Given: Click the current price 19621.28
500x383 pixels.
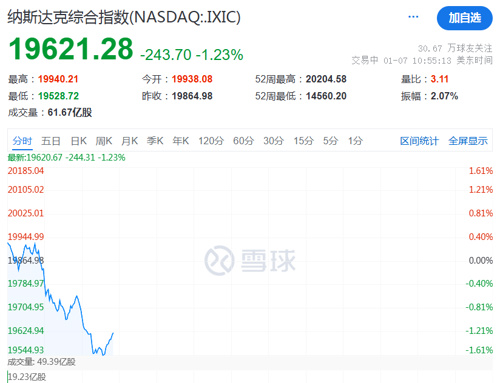Looking at the screenshot, I should (71, 49).
